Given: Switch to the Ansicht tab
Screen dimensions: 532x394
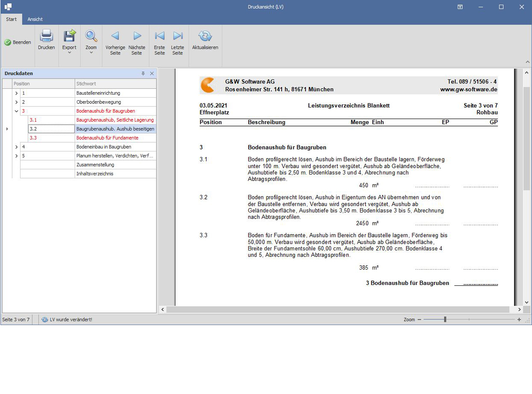Looking at the screenshot, I should 35,19.
